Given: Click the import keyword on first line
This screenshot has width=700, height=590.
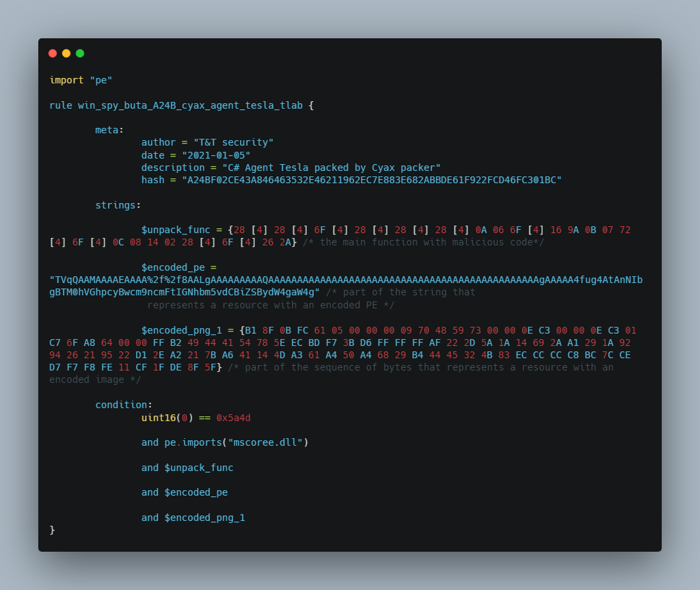Looking at the screenshot, I should tap(66, 80).
